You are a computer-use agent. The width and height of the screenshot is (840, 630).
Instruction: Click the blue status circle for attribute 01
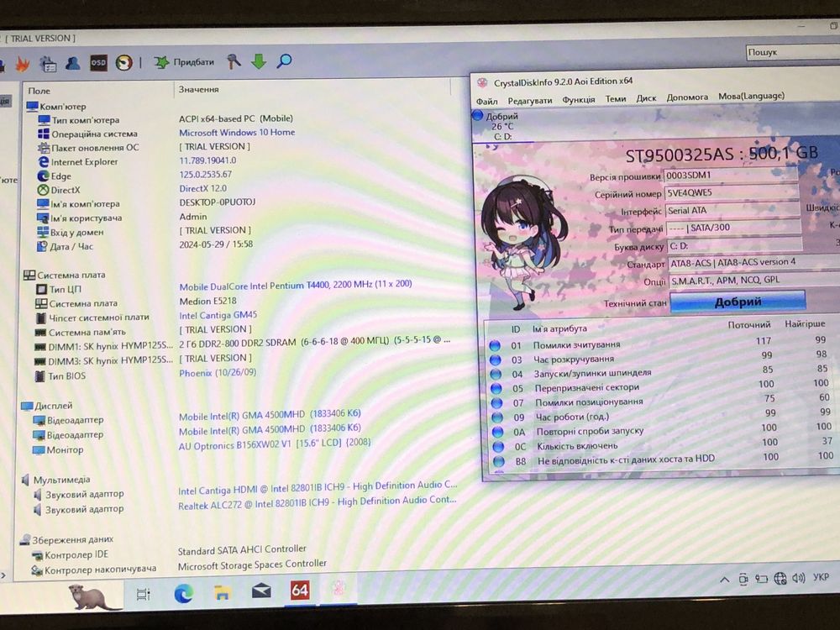click(495, 345)
